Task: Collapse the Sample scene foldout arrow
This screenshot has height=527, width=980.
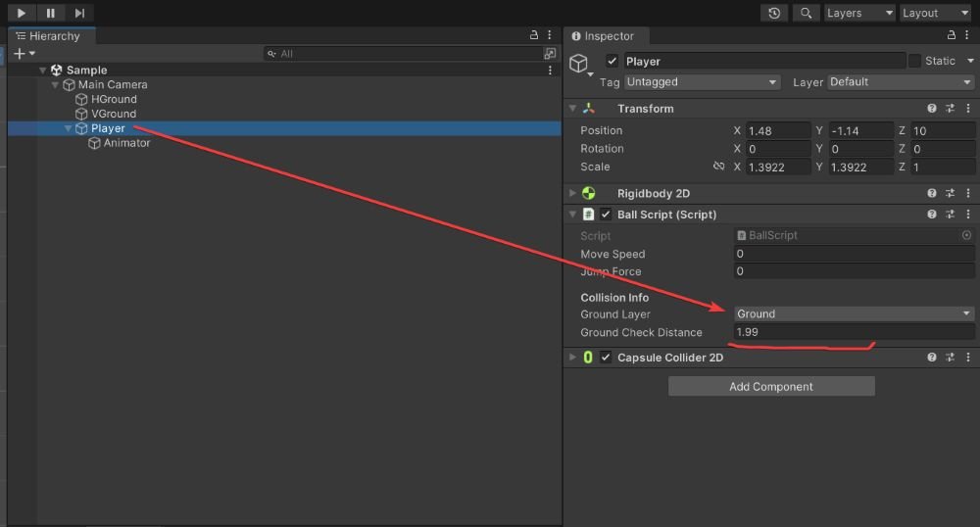Action: click(x=42, y=70)
